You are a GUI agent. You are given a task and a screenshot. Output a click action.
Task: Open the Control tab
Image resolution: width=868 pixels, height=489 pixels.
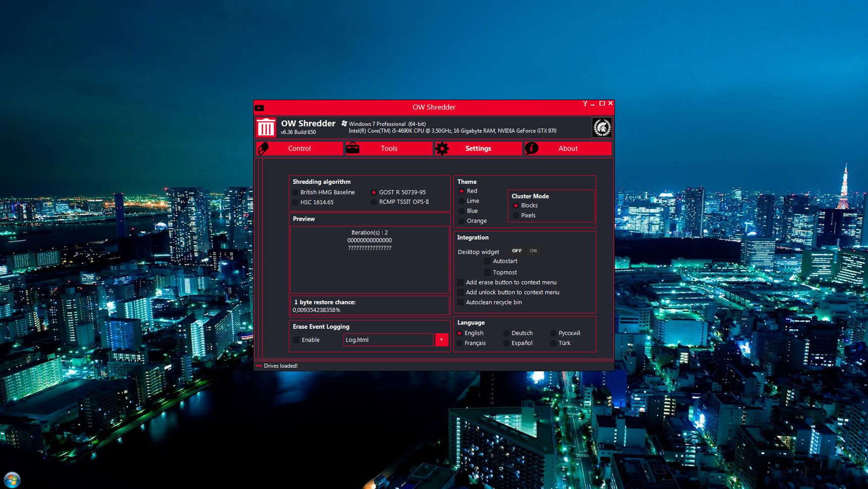[x=300, y=149]
